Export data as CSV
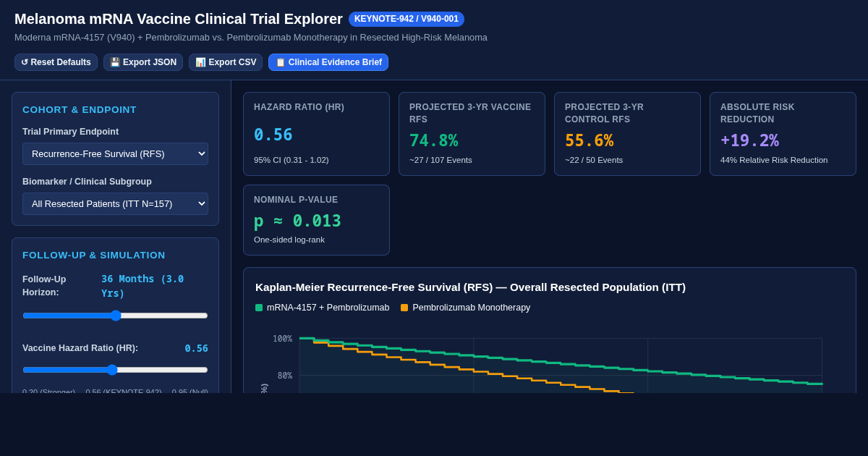Image resolution: width=868 pixels, height=456 pixels. pyautogui.click(x=226, y=62)
